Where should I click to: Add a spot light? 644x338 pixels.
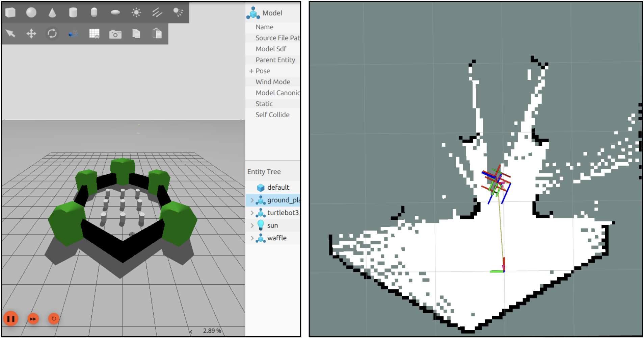tap(178, 13)
